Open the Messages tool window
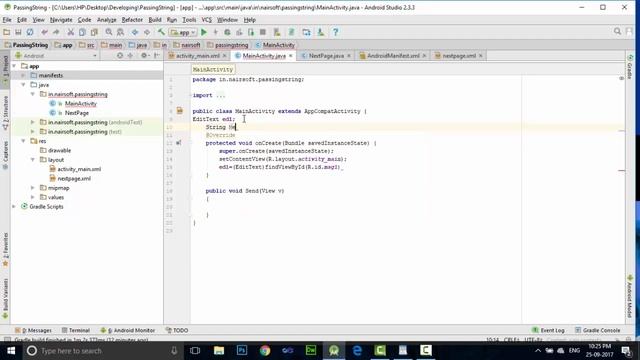Screen dimensions: 640x360 (x=33, y=330)
